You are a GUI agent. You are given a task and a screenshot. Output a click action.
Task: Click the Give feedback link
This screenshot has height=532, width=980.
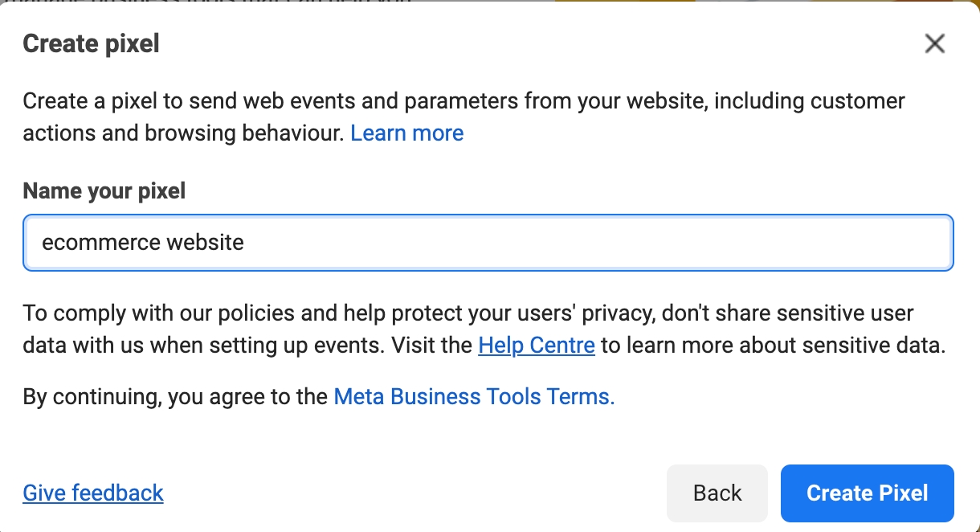pos(93,493)
